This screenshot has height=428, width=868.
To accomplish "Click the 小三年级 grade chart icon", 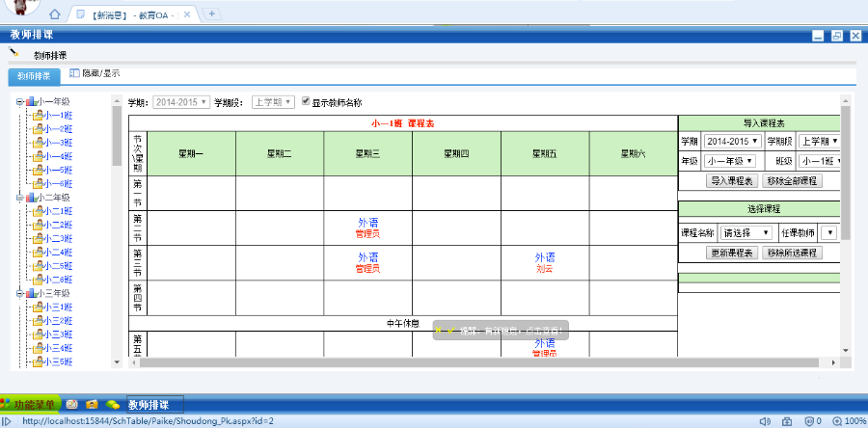I will point(31,293).
